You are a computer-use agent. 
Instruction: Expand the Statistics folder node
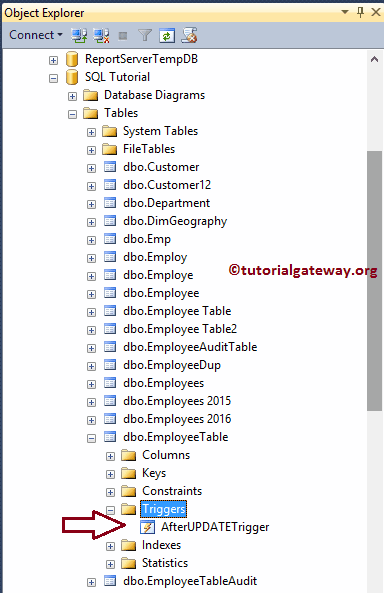[x=110, y=565]
